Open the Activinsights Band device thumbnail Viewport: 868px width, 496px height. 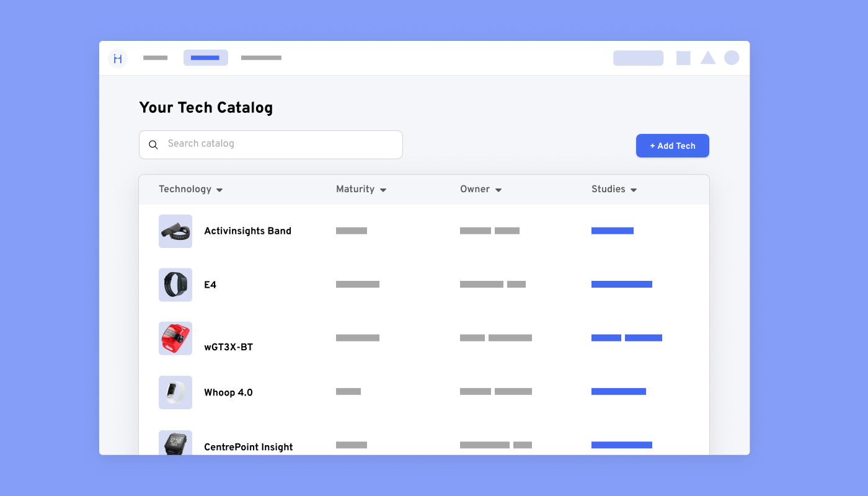[x=175, y=231]
